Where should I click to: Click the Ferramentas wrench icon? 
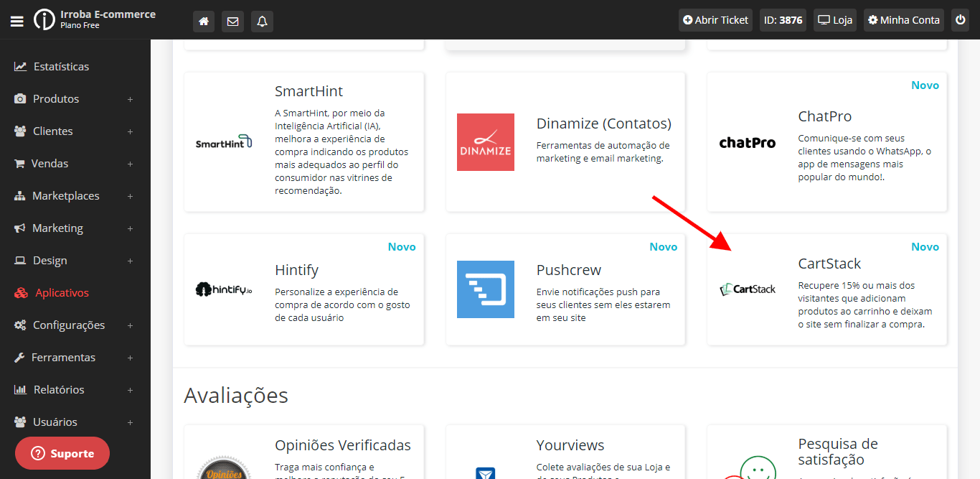click(19, 358)
